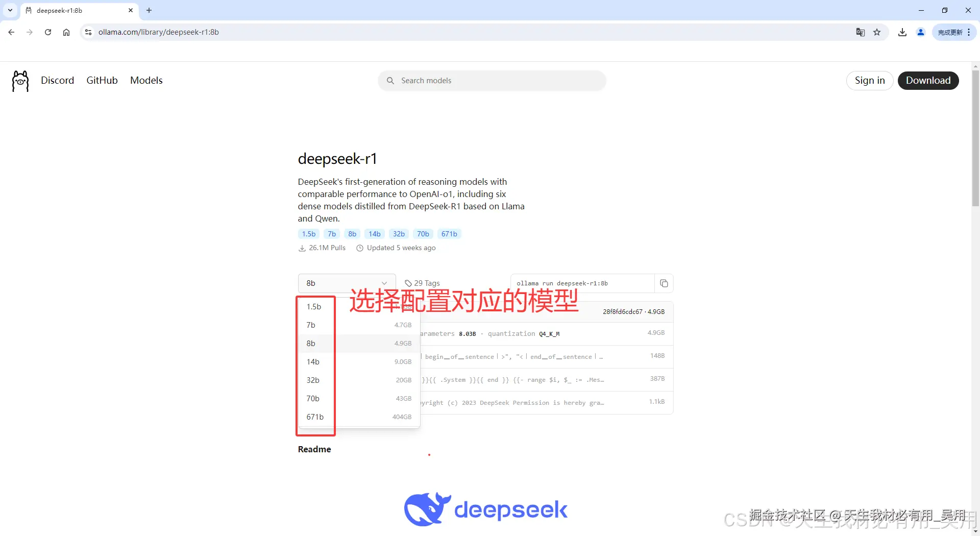The image size is (980, 536).
Task: Open Google Translate in address bar
Action: click(860, 32)
